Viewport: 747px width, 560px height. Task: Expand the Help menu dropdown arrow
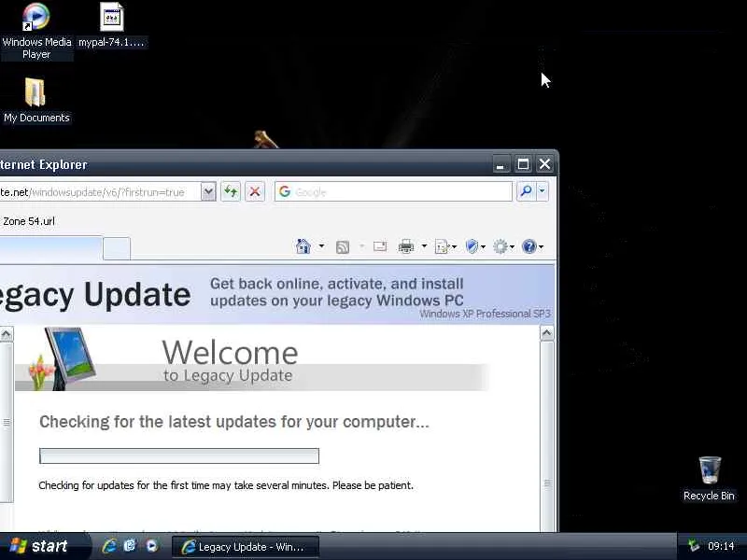(x=541, y=246)
